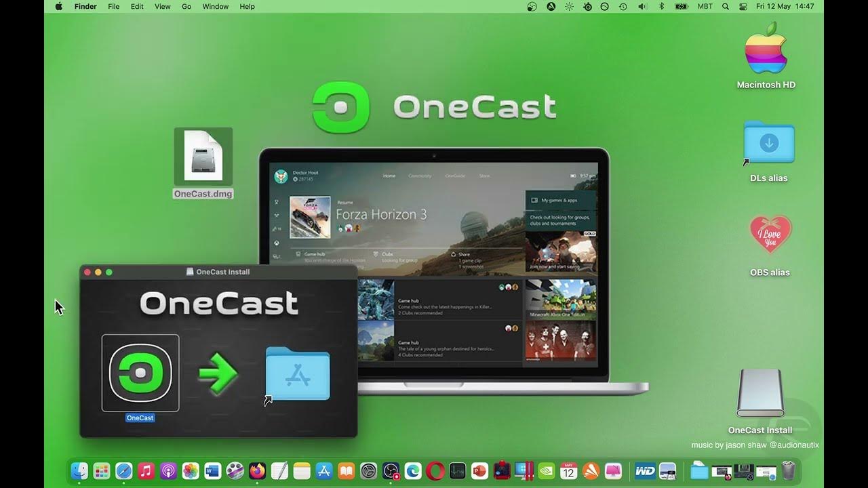Select the OneCast app icon in installer window

pos(140,373)
